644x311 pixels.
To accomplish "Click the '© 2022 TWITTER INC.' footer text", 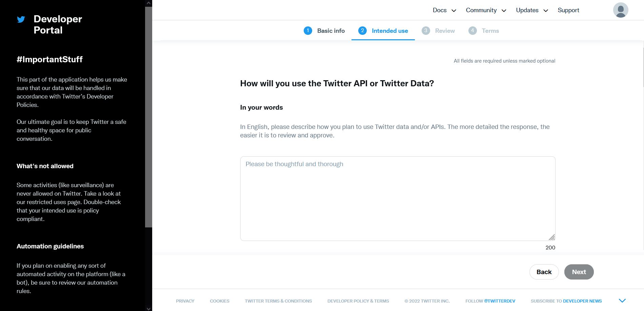I will (x=427, y=301).
